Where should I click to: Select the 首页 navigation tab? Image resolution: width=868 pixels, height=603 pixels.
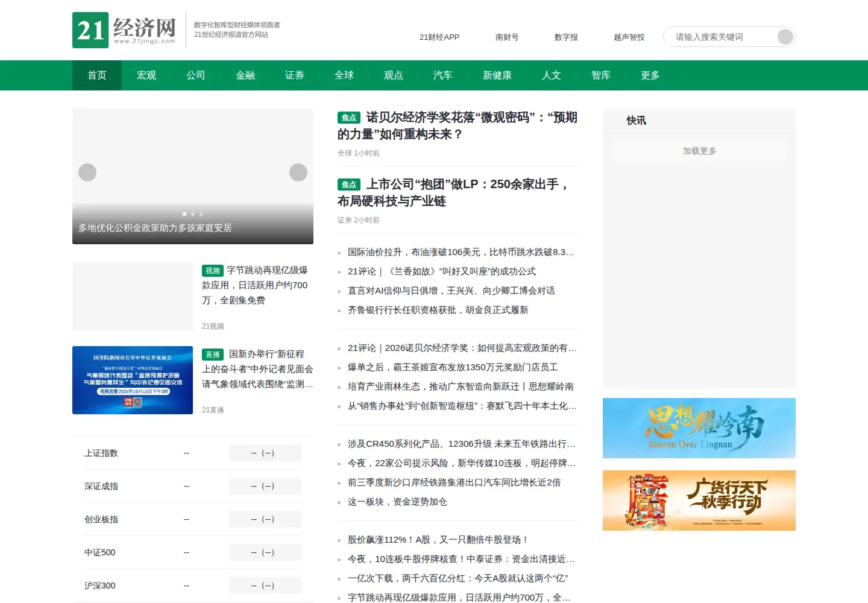(x=97, y=75)
